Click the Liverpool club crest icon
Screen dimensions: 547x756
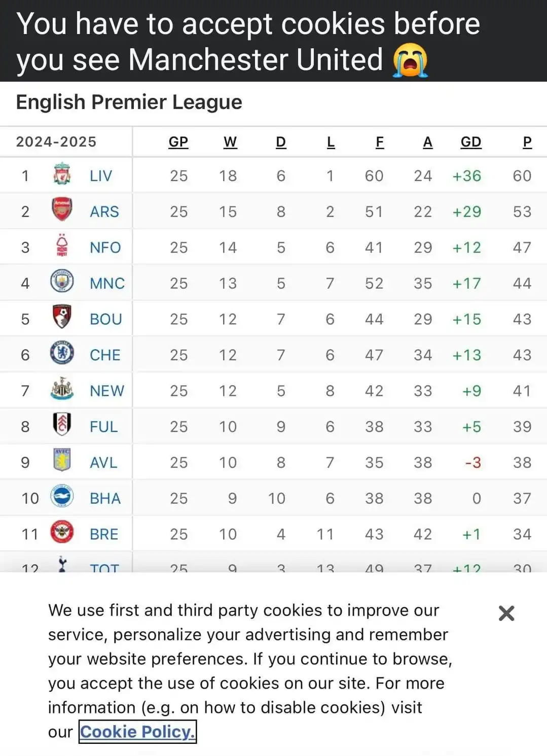click(62, 175)
